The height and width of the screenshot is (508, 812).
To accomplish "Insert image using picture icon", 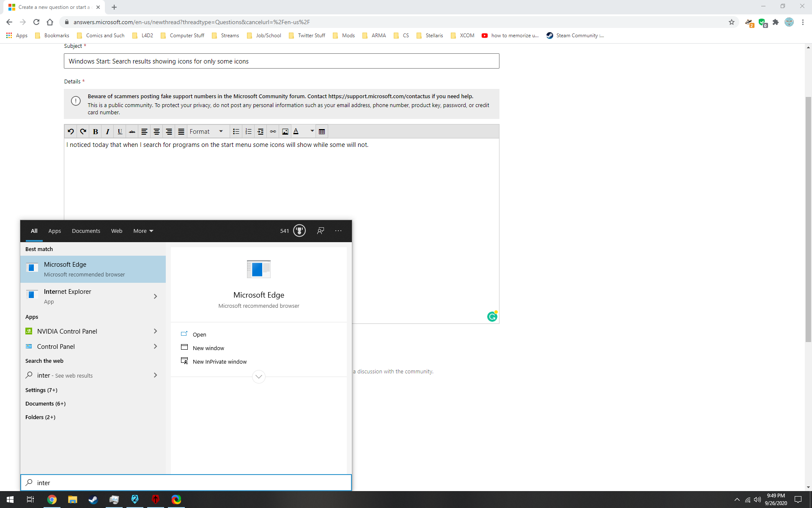I will (285, 132).
